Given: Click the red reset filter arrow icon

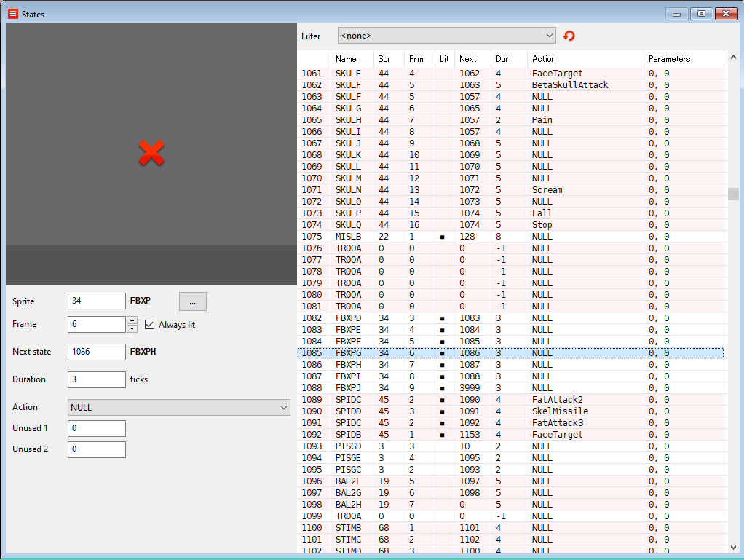Looking at the screenshot, I should [x=569, y=36].
